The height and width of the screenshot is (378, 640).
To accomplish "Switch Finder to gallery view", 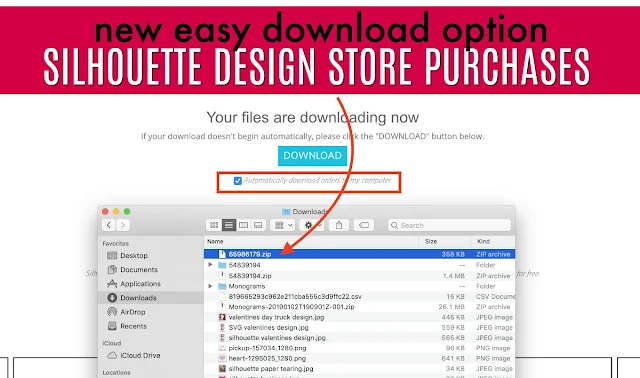I will tap(258, 225).
